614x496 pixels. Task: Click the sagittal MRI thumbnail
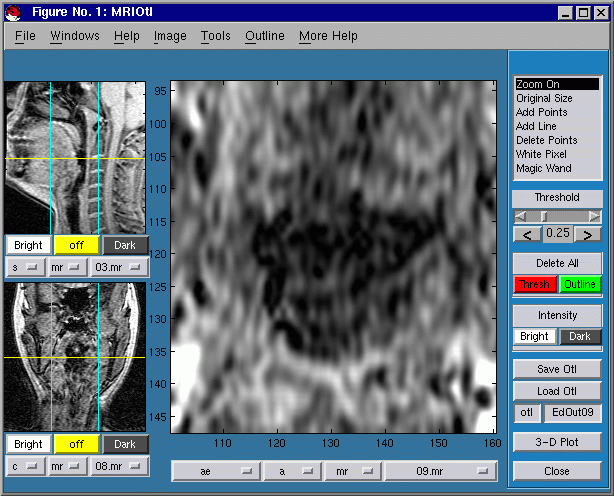(75, 158)
